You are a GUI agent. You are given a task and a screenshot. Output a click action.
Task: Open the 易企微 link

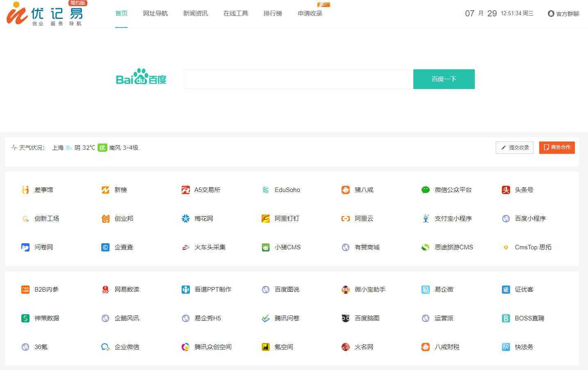pos(444,290)
